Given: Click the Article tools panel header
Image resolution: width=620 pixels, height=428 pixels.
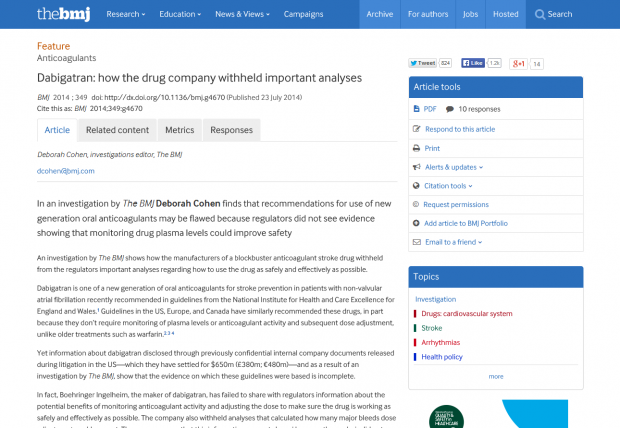Looking at the screenshot, I should point(496,87).
